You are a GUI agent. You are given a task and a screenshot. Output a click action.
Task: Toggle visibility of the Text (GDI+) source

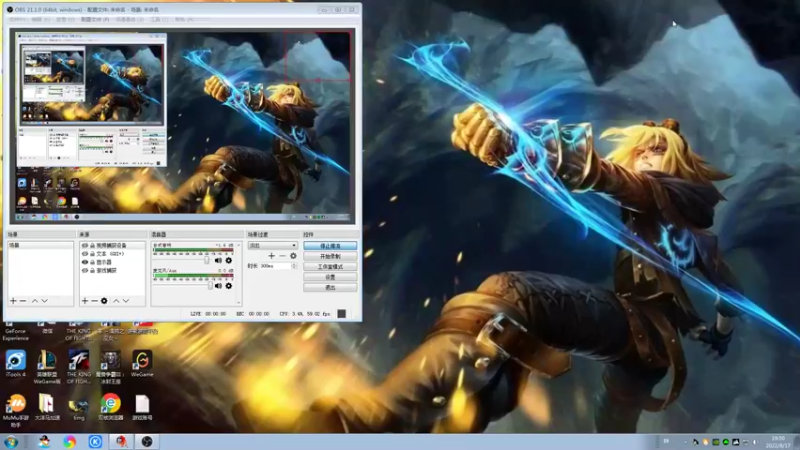85,254
